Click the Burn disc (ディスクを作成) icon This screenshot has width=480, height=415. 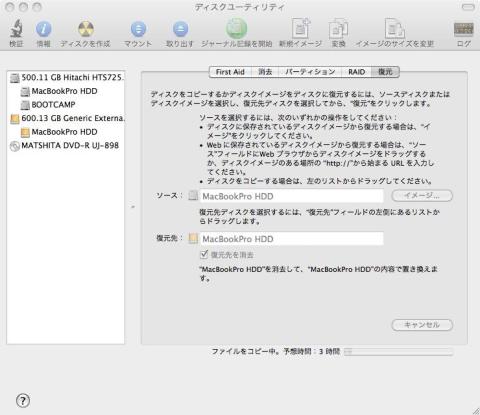(86, 29)
